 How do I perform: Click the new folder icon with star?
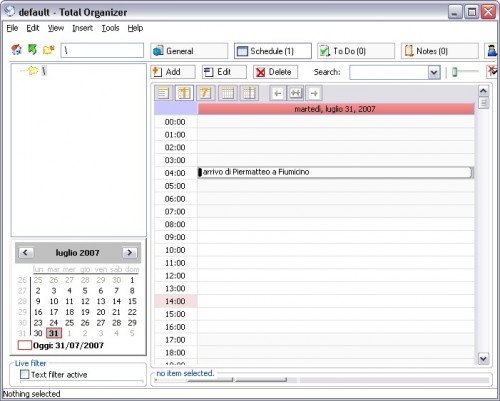pos(49,50)
